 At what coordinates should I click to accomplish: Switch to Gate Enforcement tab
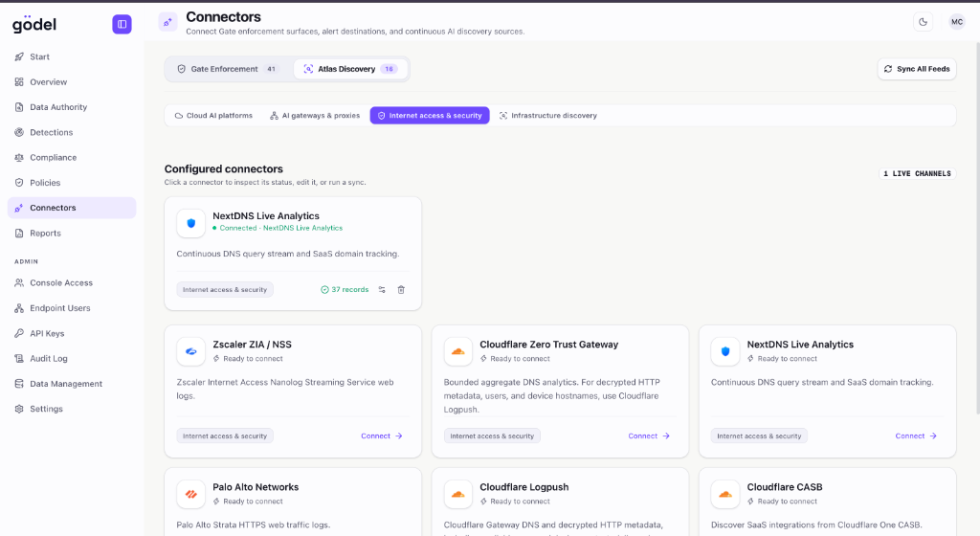tap(228, 69)
